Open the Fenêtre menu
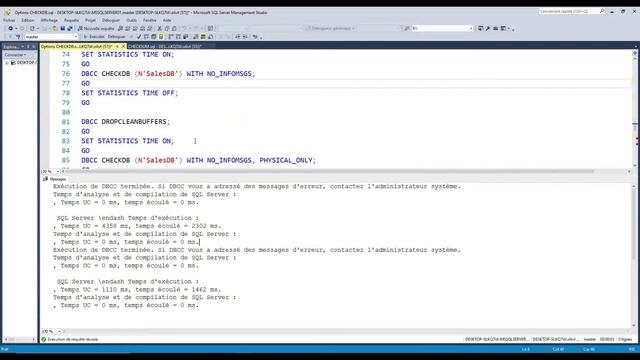 [150, 20]
